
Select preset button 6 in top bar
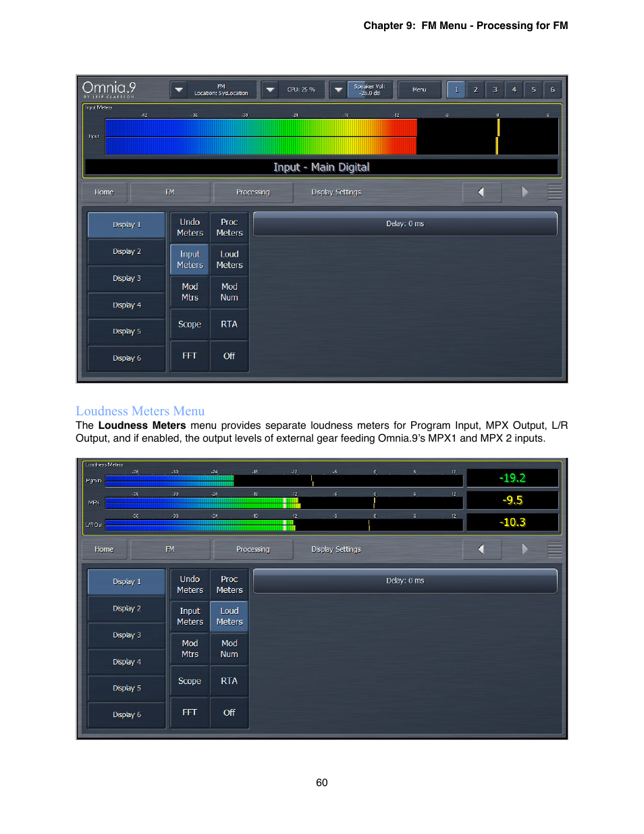tap(552, 89)
